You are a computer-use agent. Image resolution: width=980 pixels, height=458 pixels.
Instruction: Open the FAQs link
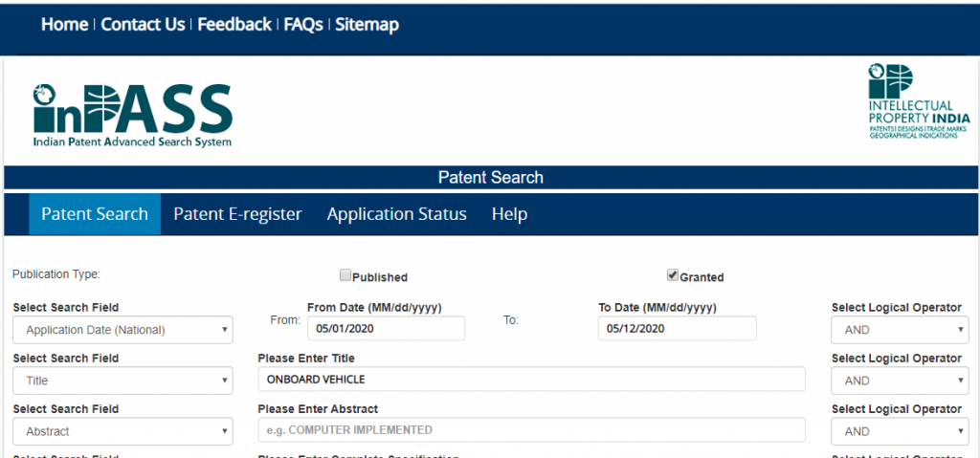point(303,25)
